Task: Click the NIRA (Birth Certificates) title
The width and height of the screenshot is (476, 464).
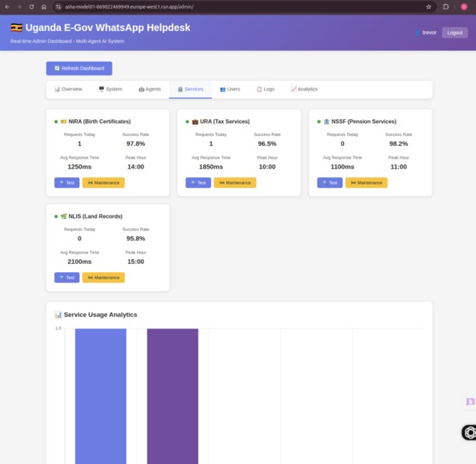Action: pyautogui.click(x=100, y=121)
